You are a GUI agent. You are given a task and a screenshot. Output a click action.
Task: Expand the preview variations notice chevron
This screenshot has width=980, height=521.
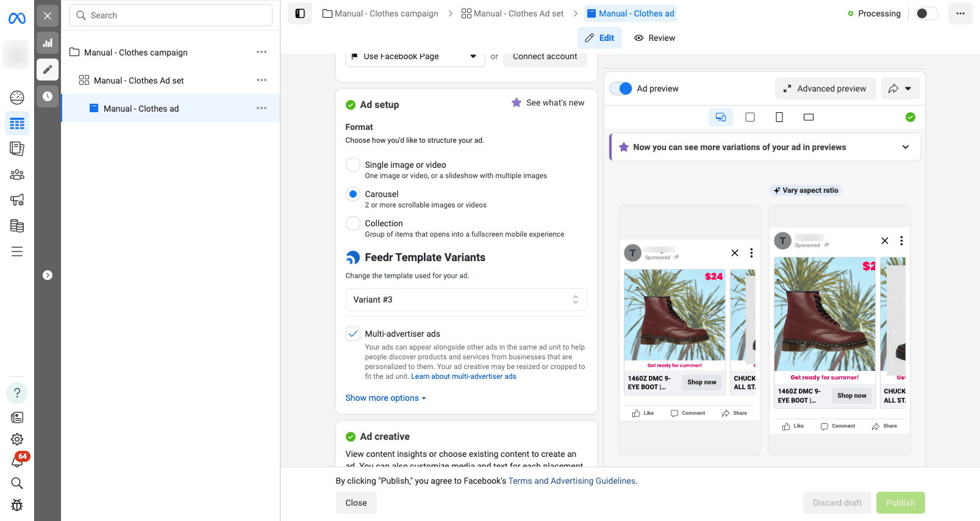click(x=906, y=147)
